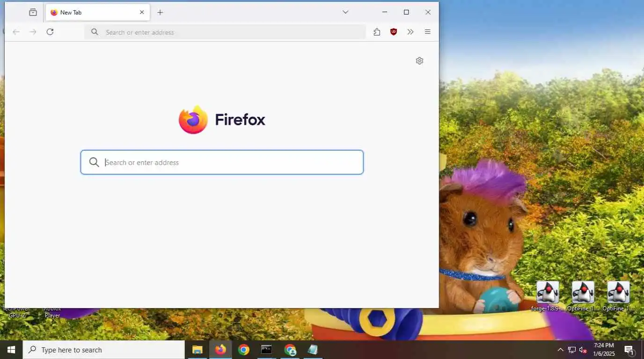Open the Firefox hamburger application menu
This screenshot has height=359, width=644.
(x=427, y=32)
